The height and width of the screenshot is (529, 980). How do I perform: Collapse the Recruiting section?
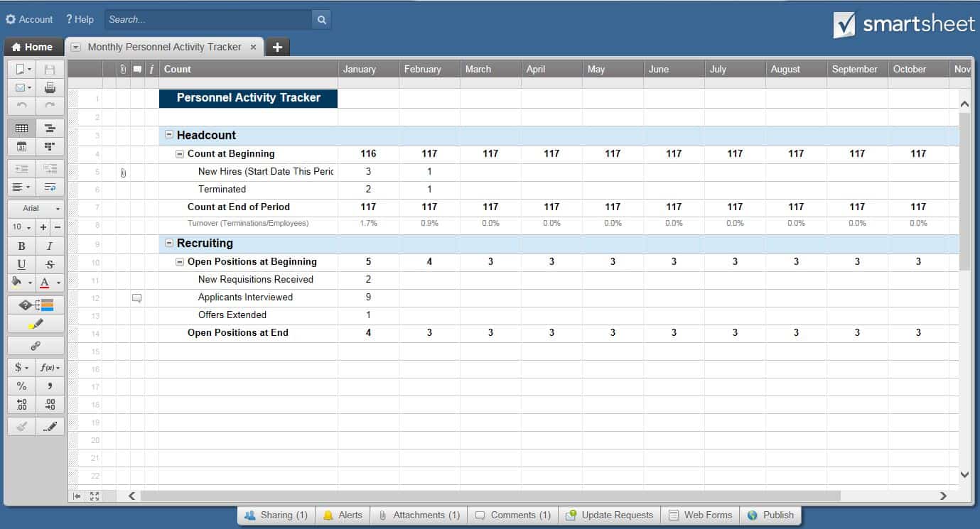click(168, 243)
